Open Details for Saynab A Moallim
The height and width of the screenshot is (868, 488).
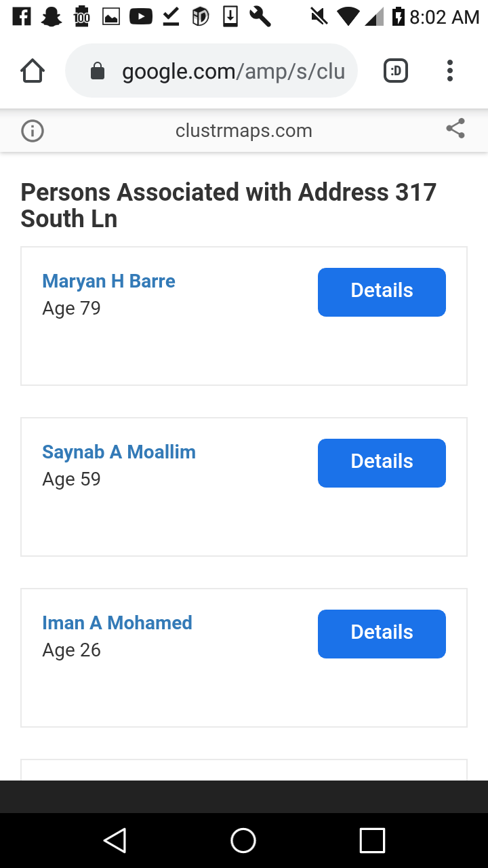coord(382,462)
